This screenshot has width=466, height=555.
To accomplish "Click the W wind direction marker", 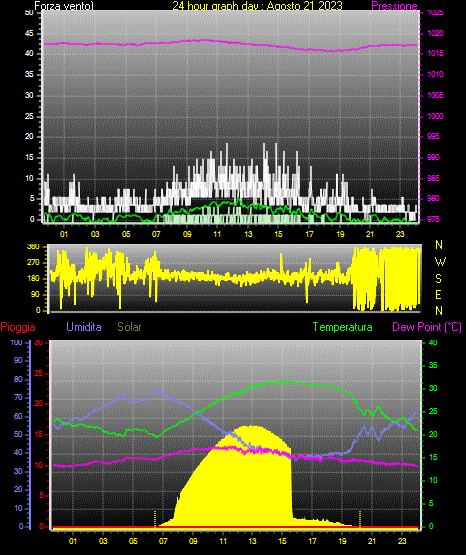I will (440, 262).
